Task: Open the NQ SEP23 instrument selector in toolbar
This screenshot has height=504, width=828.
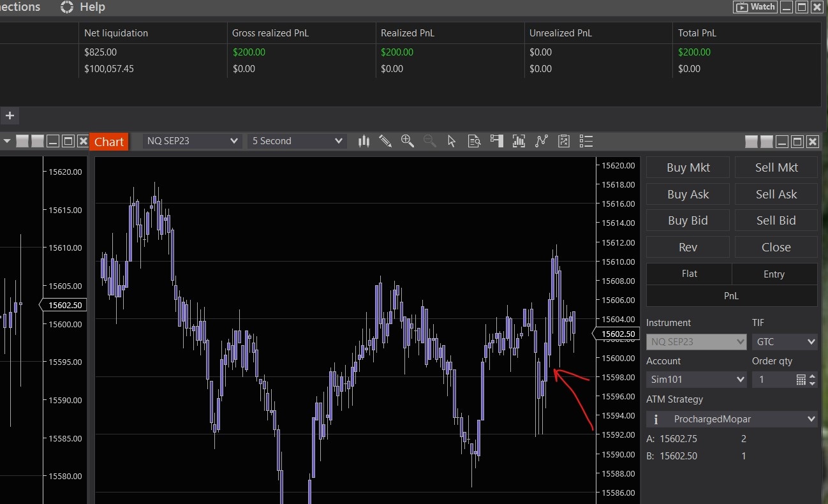Action: point(193,141)
